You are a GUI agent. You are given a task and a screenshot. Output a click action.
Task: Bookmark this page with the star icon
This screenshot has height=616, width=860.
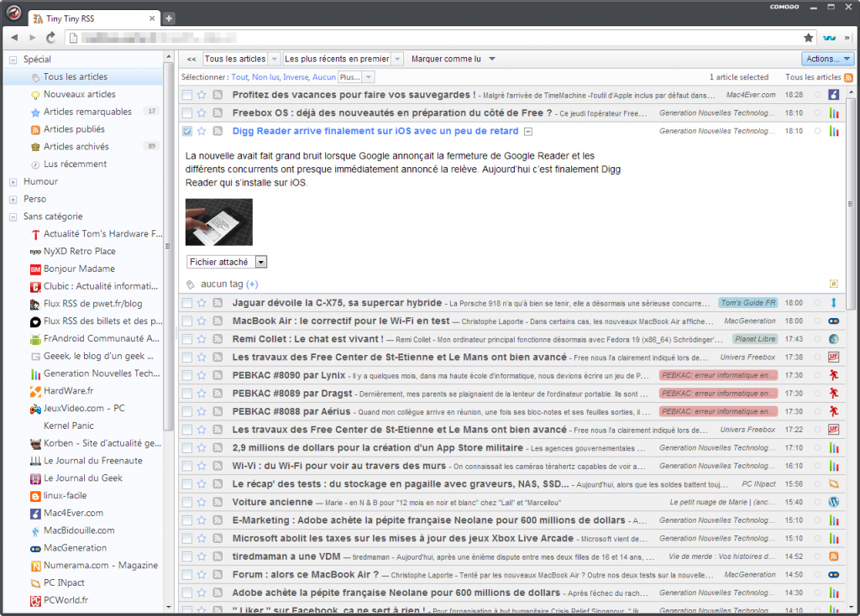(x=809, y=38)
